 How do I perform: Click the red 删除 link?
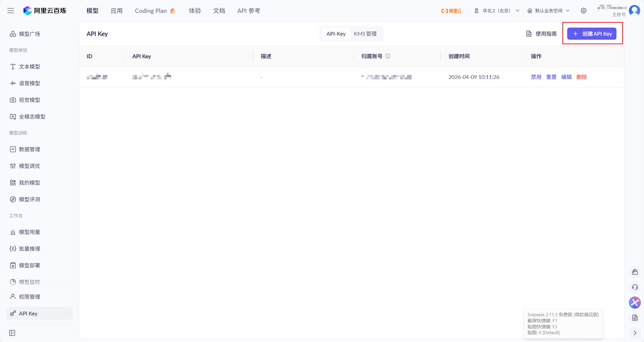tap(581, 77)
